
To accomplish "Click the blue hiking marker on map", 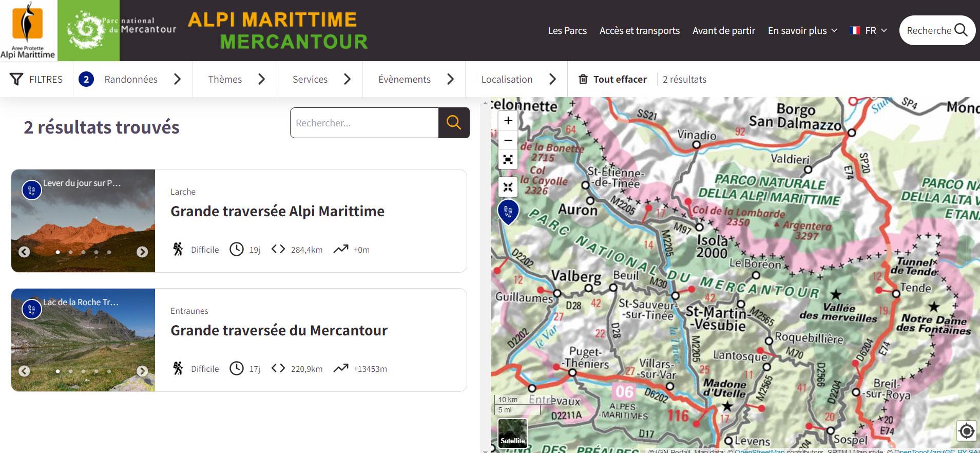I will click(508, 211).
